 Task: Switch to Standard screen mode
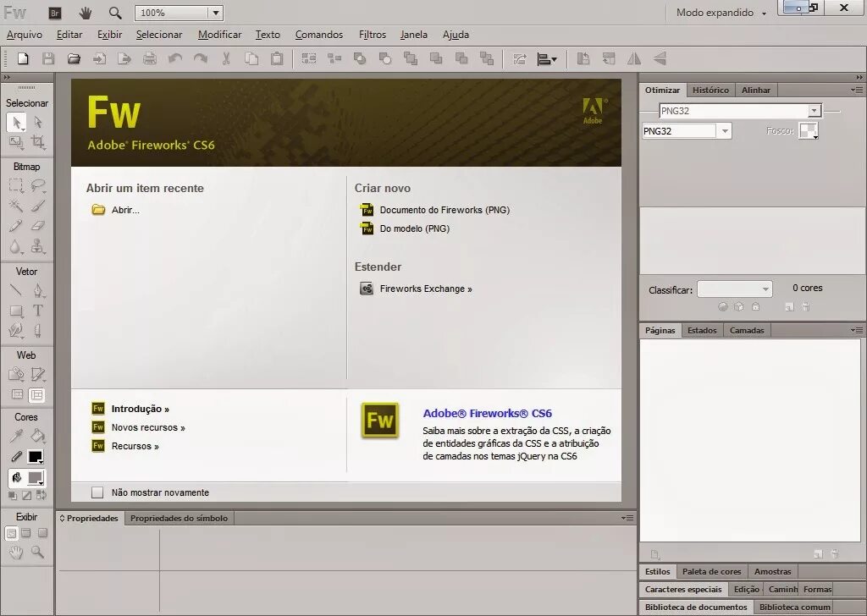click(x=11, y=533)
